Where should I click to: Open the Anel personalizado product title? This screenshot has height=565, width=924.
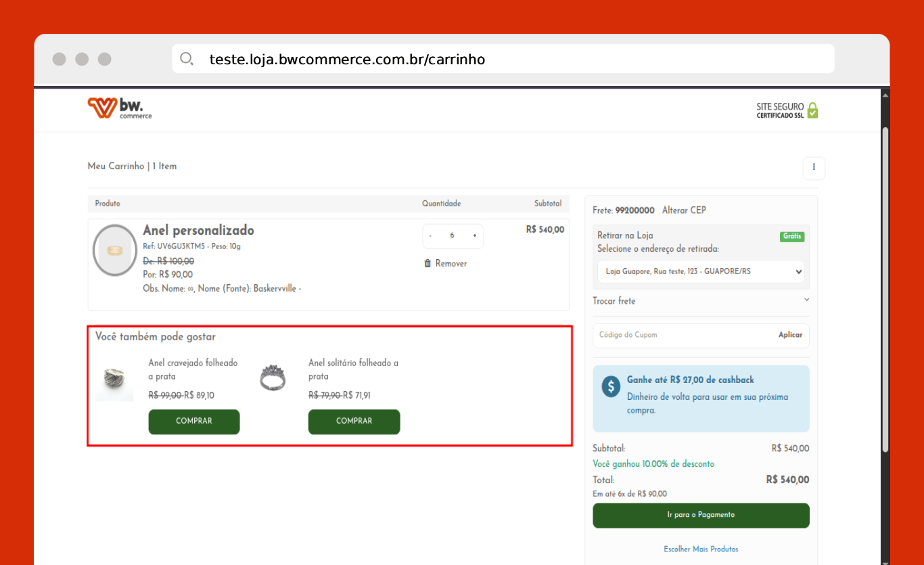(x=198, y=230)
